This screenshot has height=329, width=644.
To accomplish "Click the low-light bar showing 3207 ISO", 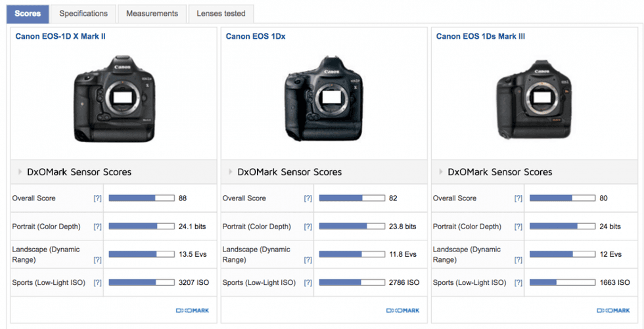I will click(x=141, y=282).
